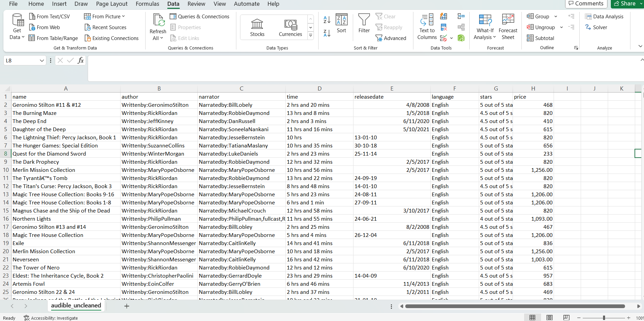644x321 pixels.
Task: Import data From Web
Action: pos(44,27)
